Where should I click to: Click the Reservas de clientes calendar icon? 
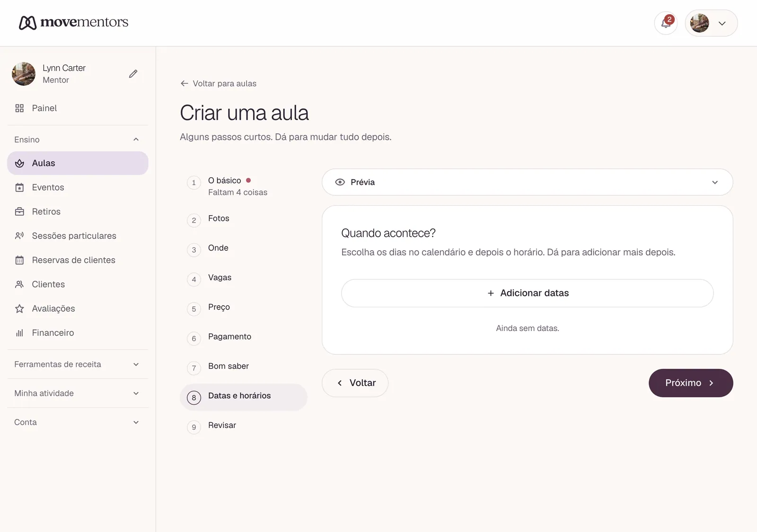(19, 260)
